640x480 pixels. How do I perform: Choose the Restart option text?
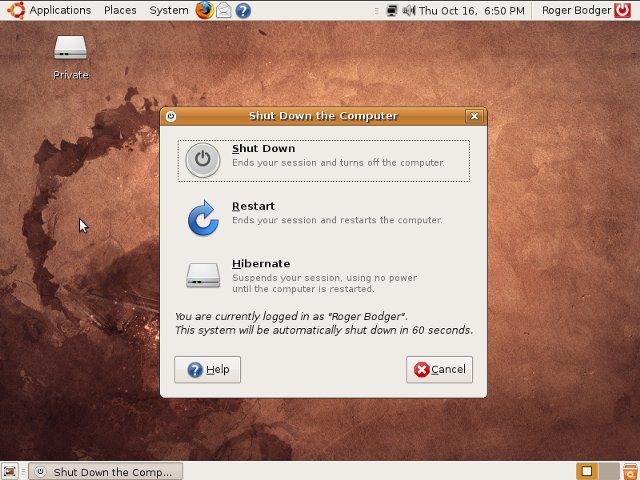pyautogui.click(x=253, y=206)
